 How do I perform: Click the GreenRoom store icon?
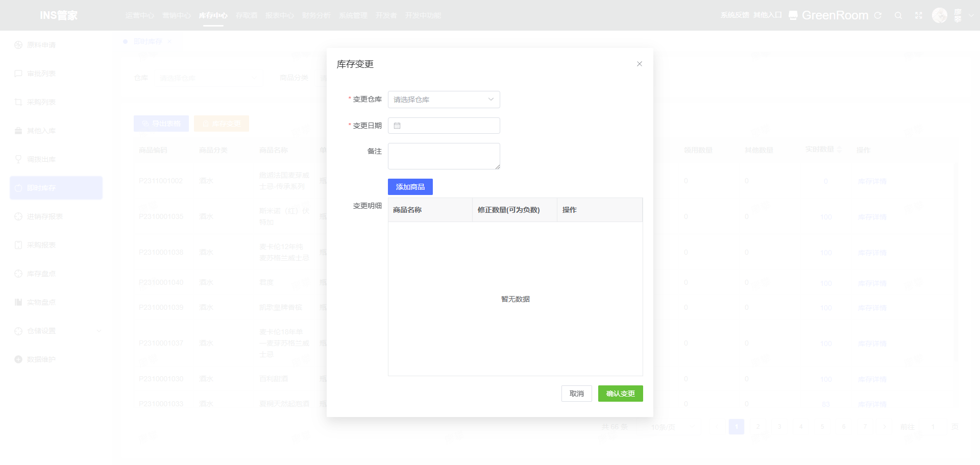[x=793, y=15]
